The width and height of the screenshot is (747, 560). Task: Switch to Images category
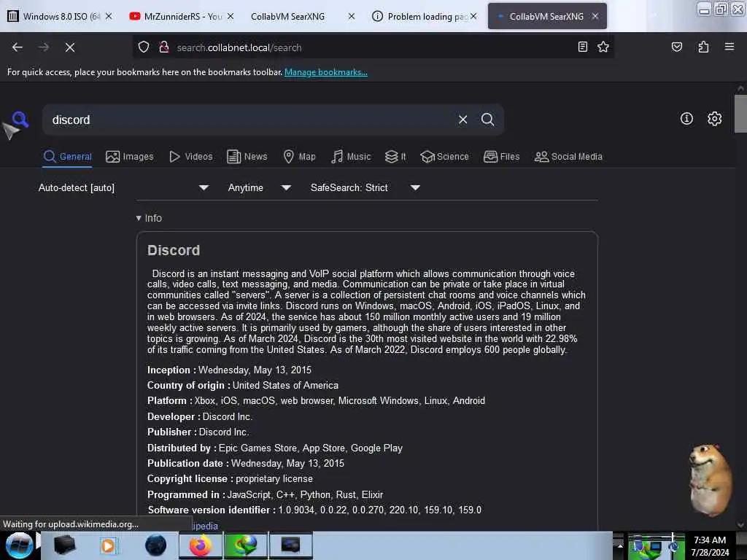pos(130,157)
